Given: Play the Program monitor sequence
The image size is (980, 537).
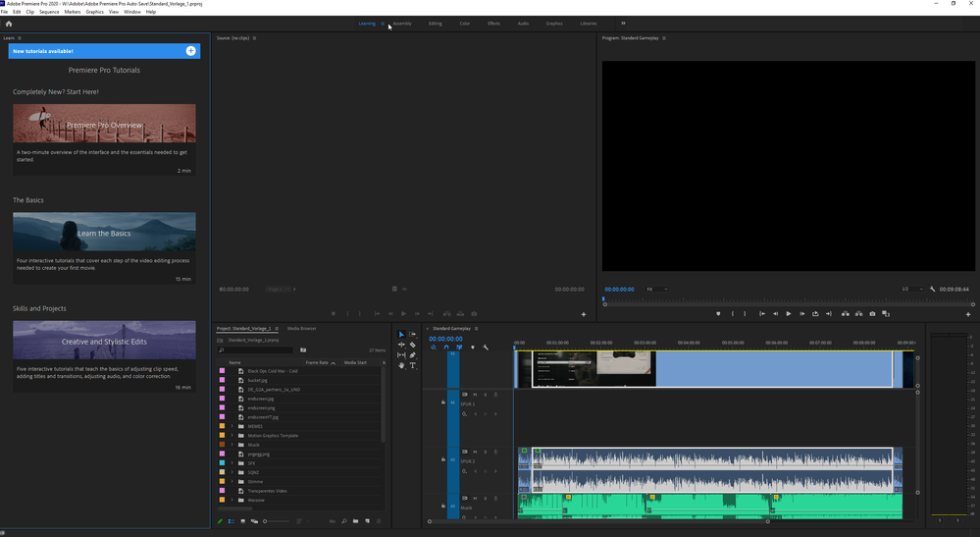Looking at the screenshot, I should tap(788, 314).
